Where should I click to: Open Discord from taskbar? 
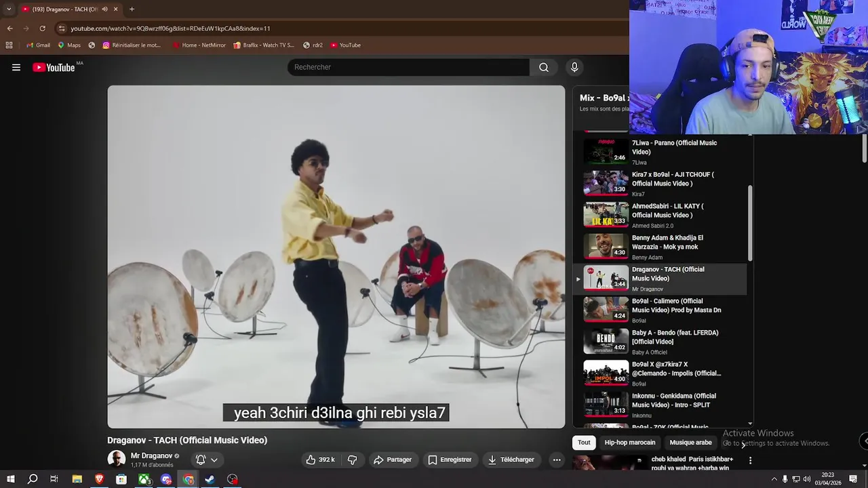pos(166,479)
